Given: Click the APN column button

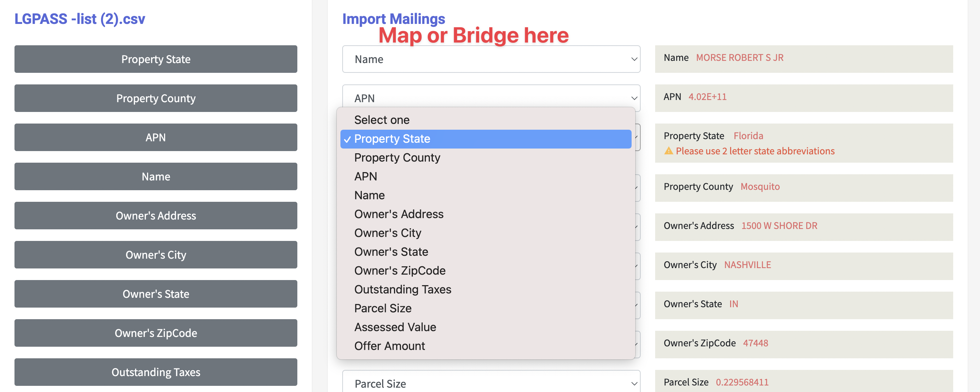Looking at the screenshot, I should pos(156,137).
